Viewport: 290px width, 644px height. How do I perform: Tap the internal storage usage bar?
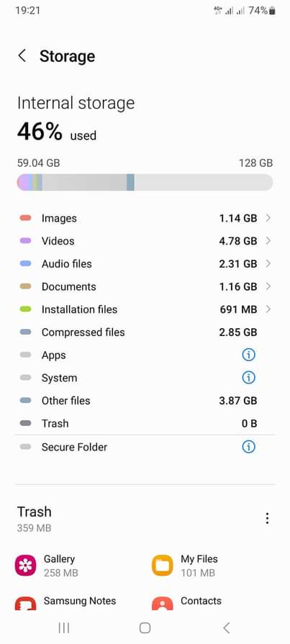(145, 182)
